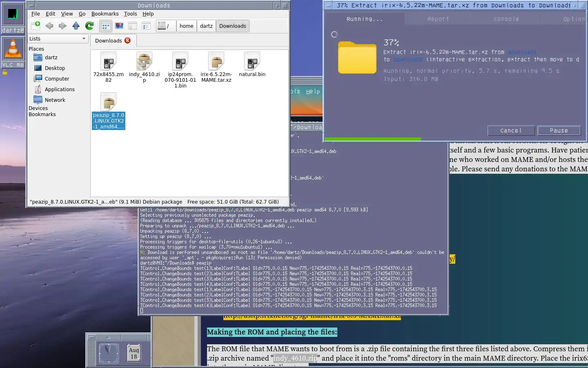Go back with the left arrow icon

click(49, 26)
